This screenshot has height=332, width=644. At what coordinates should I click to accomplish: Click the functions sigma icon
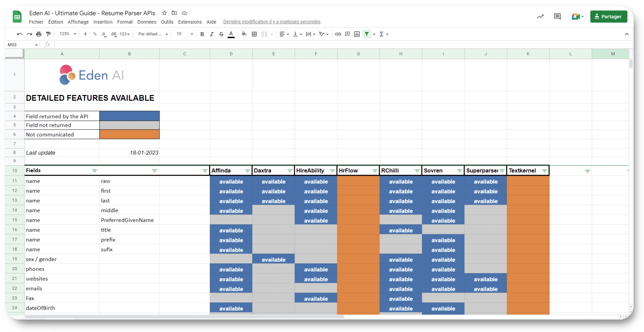pos(381,34)
